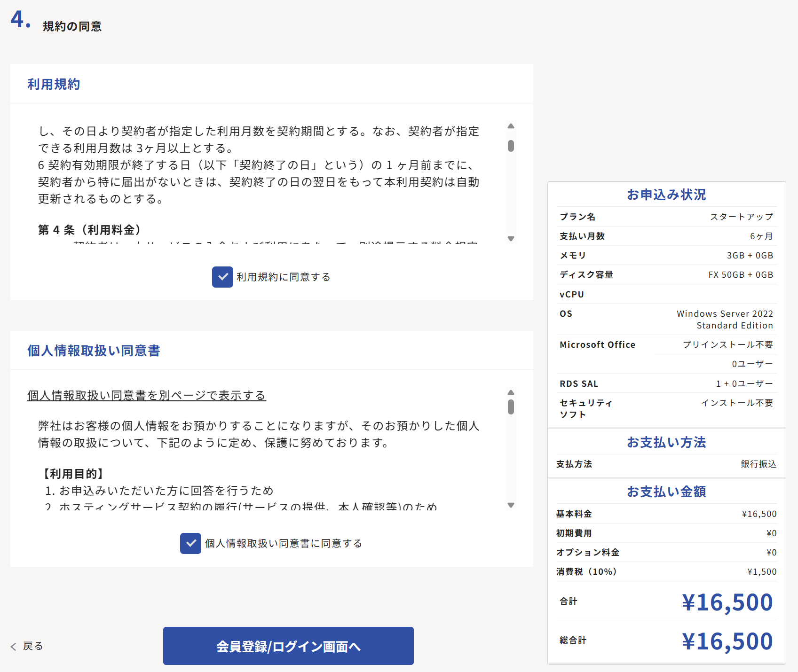
Task: Go back using the 戻る link
Action: (32, 646)
